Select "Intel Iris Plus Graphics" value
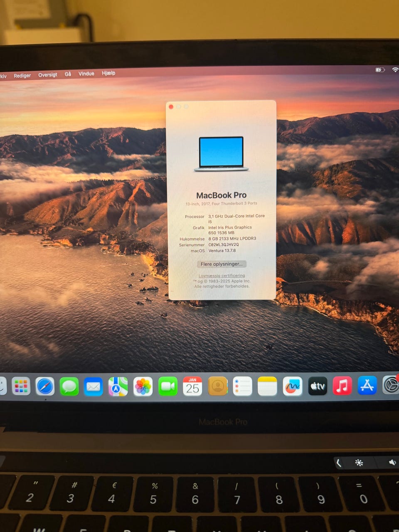This screenshot has height=532, width=399. click(230, 227)
